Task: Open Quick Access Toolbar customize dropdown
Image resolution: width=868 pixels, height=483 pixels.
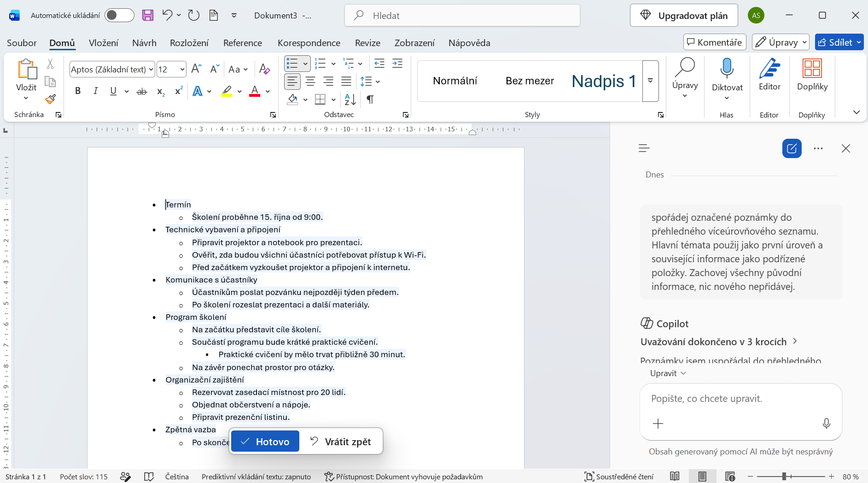Action: 234,15
